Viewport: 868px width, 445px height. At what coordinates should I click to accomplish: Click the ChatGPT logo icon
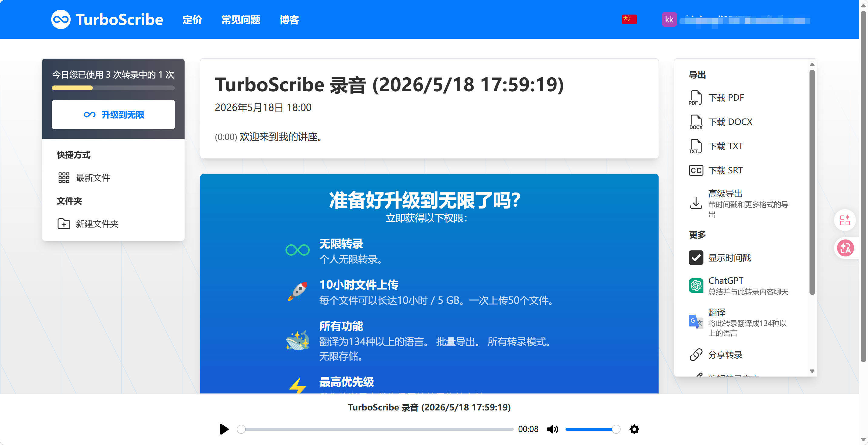tap(696, 286)
